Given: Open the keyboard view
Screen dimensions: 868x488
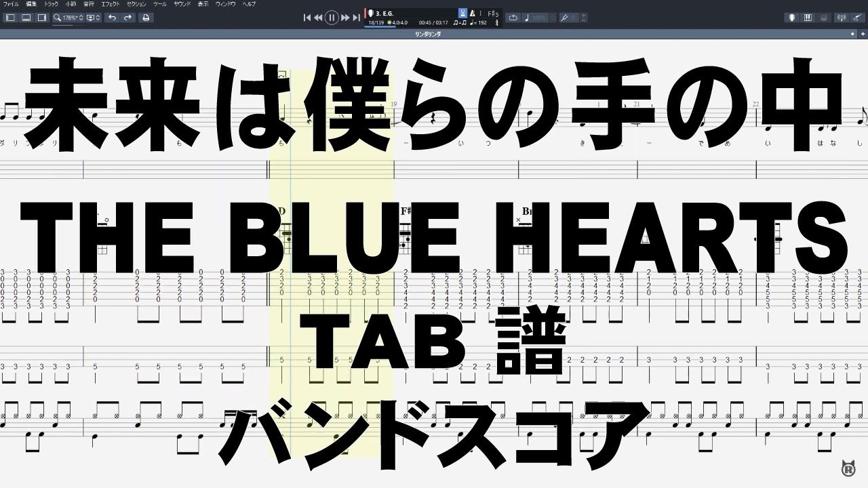Looking at the screenshot, I should (808, 18).
